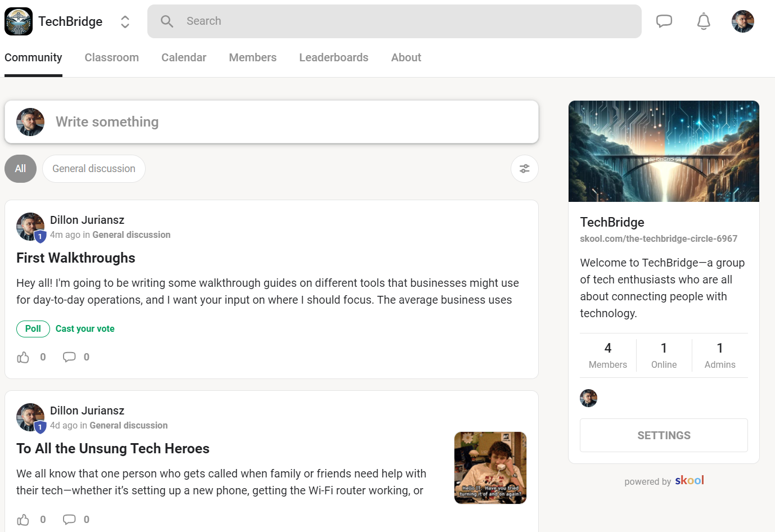Filter by General discussion category
Image resolution: width=775 pixels, height=532 pixels.
[x=94, y=169]
